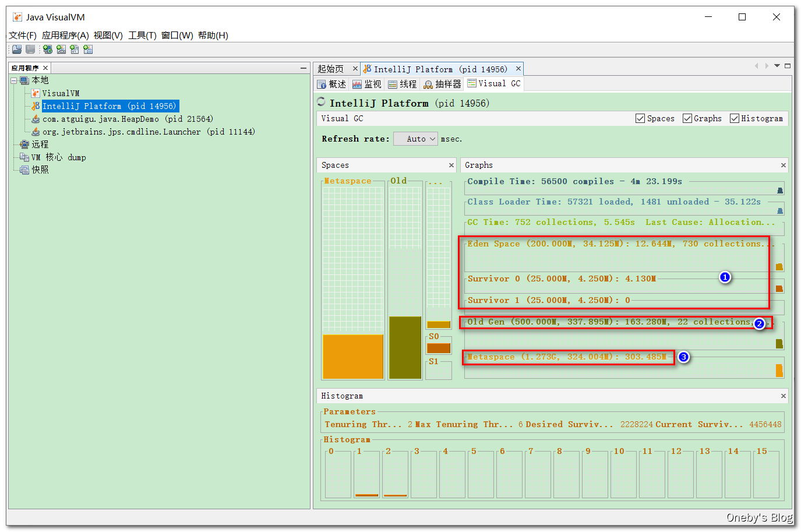Image resolution: width=801 pixels, height=532 pixels.
Task: Click the Compile Time graph label
Action: pos(574,181)
